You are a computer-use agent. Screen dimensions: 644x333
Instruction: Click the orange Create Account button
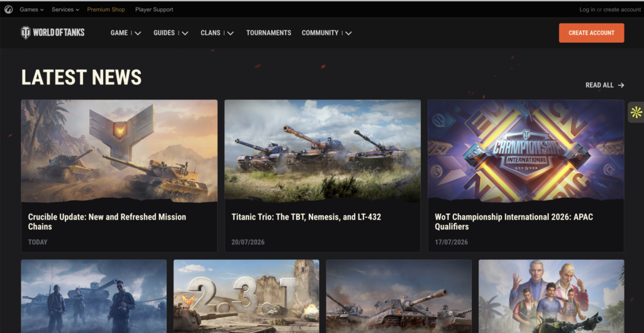pyautogui.click(x=591, y=33)
